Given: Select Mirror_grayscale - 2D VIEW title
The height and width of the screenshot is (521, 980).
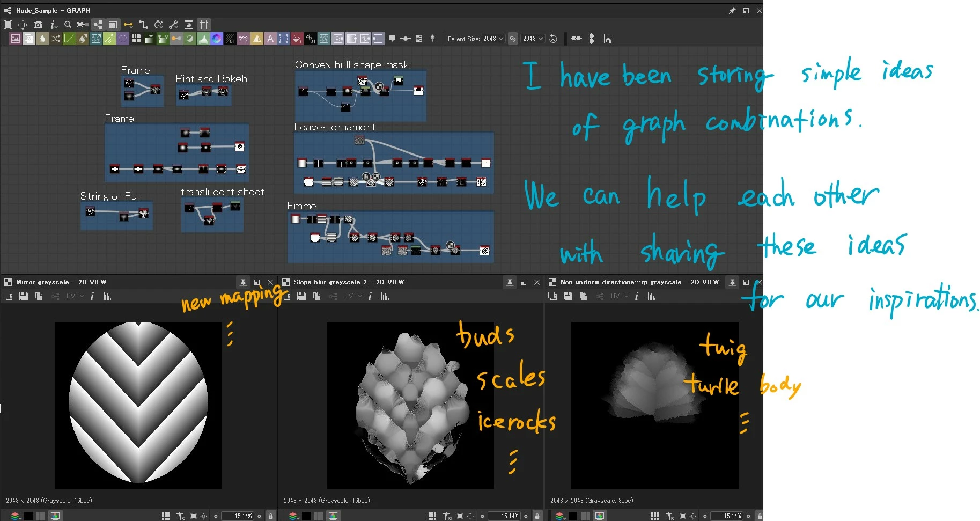Looking at the screenshot, I should [x=61, y=282].
